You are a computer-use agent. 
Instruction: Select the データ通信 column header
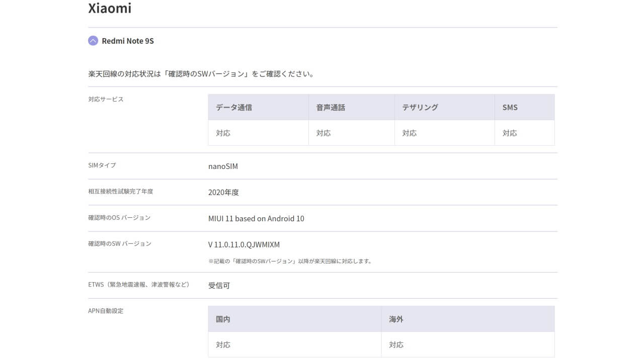pos(234,107)
